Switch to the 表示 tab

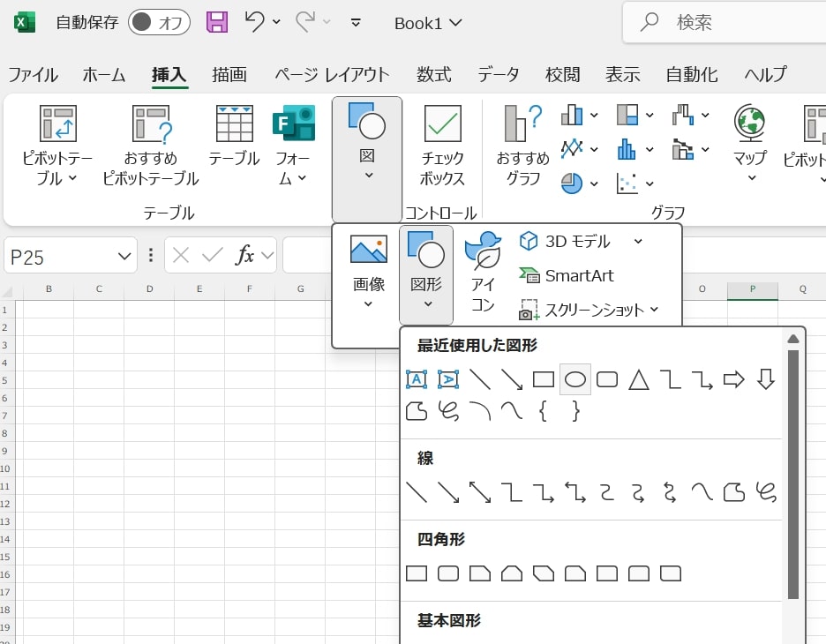[x=623, y=75]
